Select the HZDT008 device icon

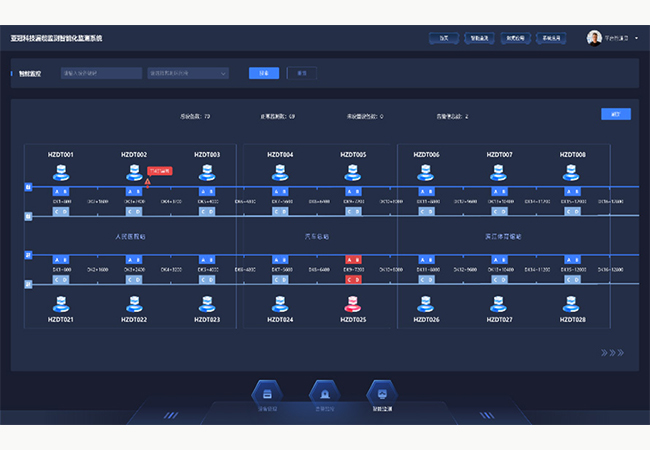(573, 173)
